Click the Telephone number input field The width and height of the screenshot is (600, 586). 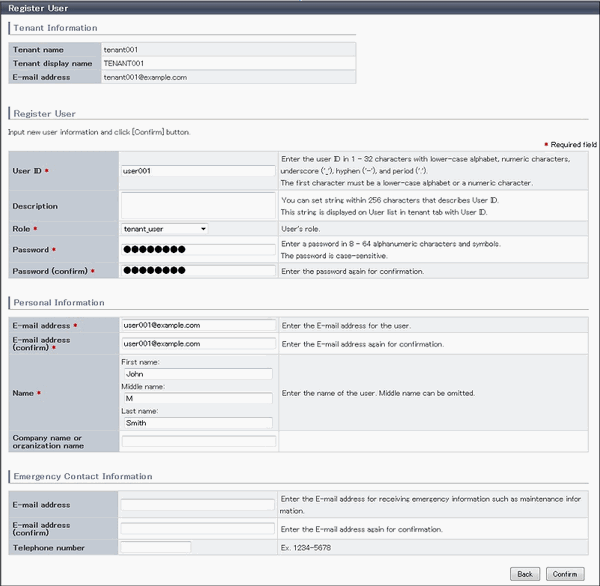click(155, 547)
